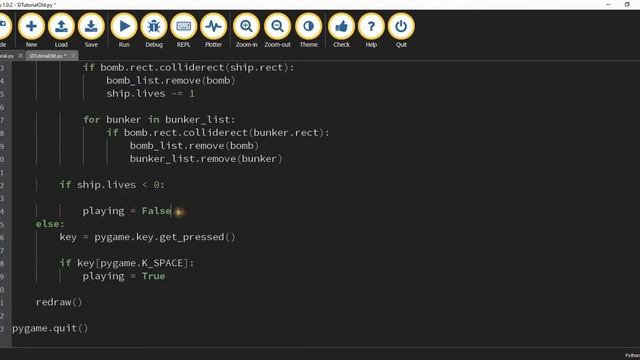Minimize the Mu editor window
Viewport: 640px width, 360px height.
pos(608,4)
